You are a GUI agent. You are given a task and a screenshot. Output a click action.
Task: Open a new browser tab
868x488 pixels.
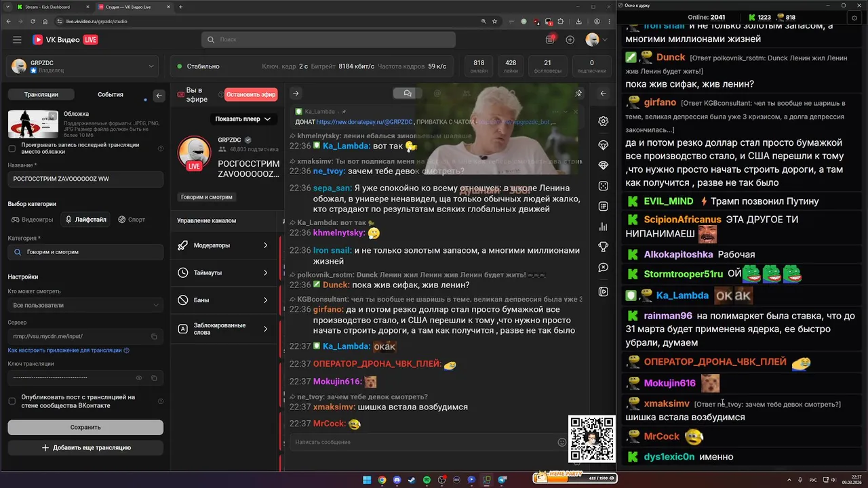coord(180,7)
